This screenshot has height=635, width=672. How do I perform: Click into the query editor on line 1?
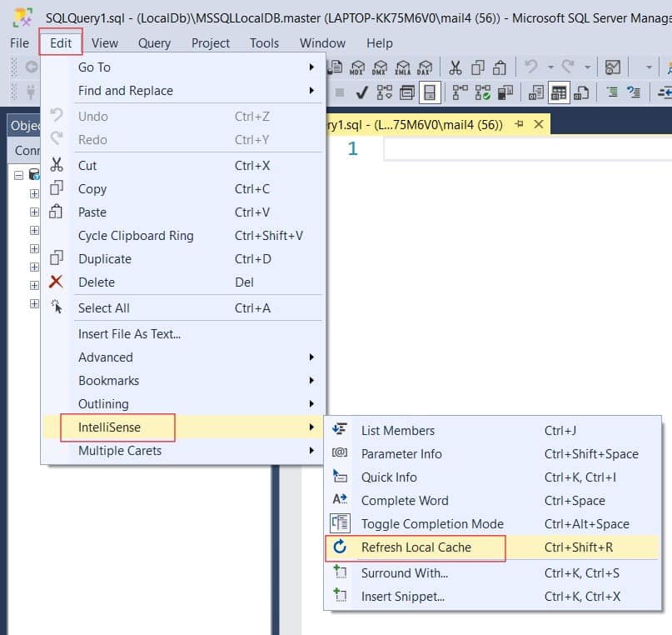pos(527,149)
